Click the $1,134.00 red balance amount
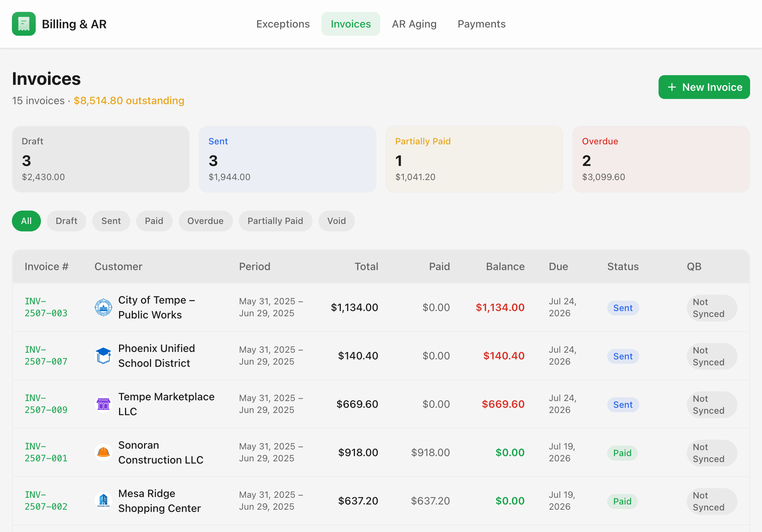The image size is (762, 532). [x=500, y=307]
